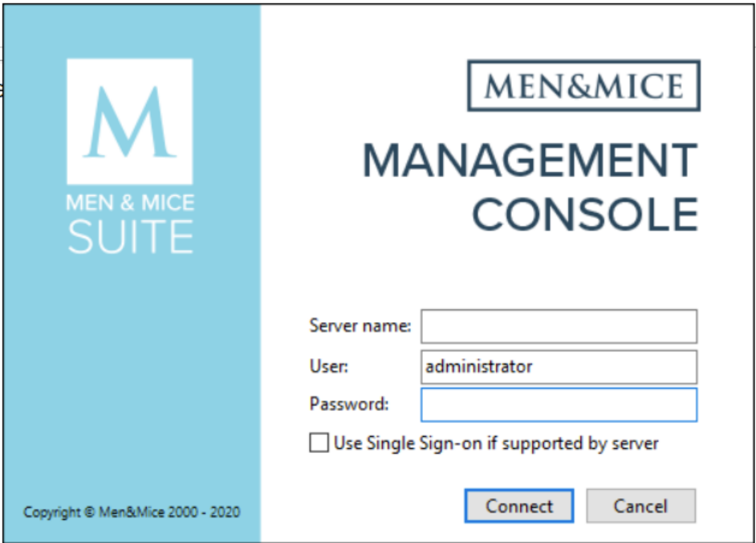The width and height of the screenshot is (756, 543).
Task: Click the SUITE text under the logo
Action: click(x=130, y=236)
